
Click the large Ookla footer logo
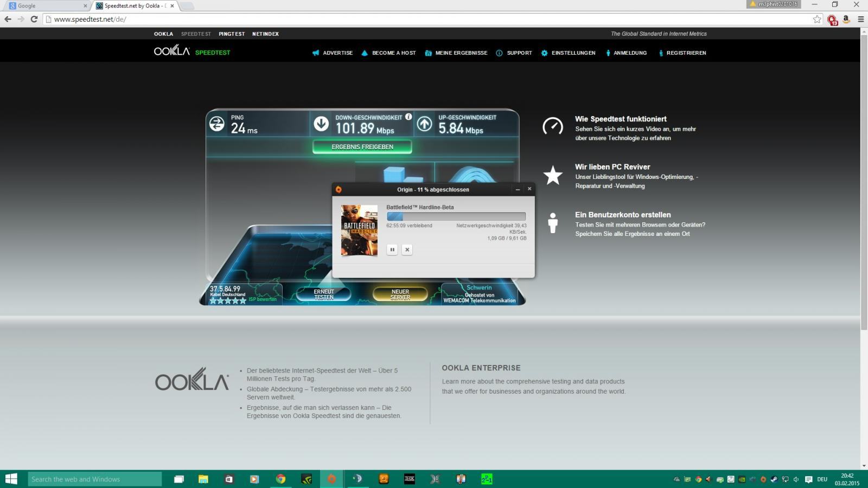click(x=192, y=379)
